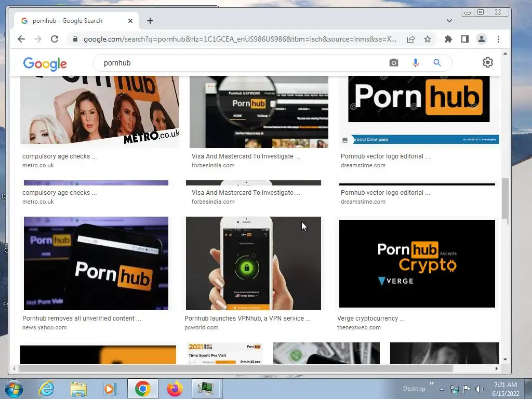Click the scroll down arrow of the page
This screenshot has width=532, height=399.
click(505, 360)
